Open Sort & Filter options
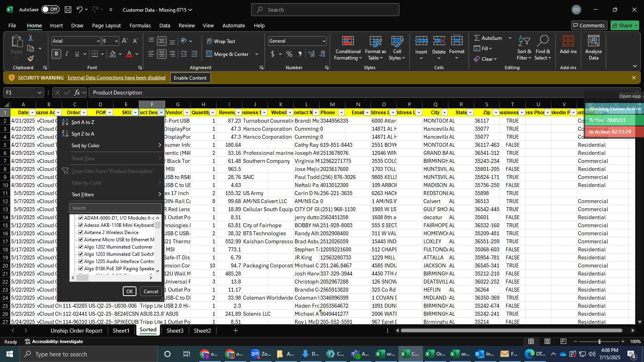Screen dimensions: 644x362 pyautogui.click(x=524, y=48)
